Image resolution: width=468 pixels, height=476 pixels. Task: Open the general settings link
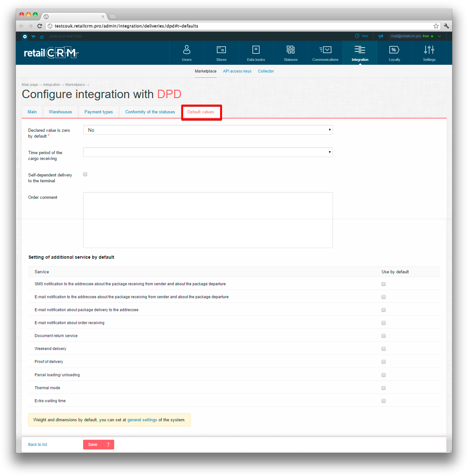142,420
